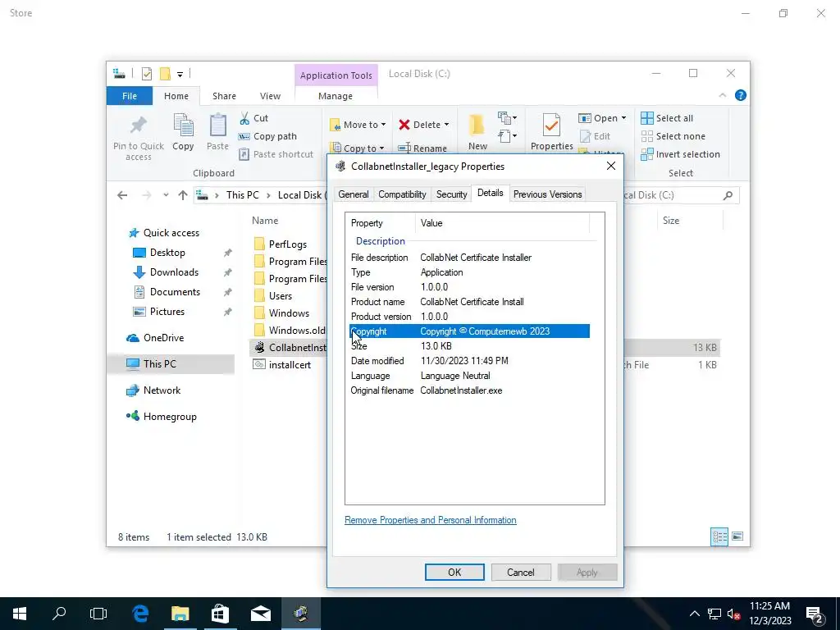Open Compatibility tab in Properties dialog
Screen dimensions: 840x630
point(402,194)
